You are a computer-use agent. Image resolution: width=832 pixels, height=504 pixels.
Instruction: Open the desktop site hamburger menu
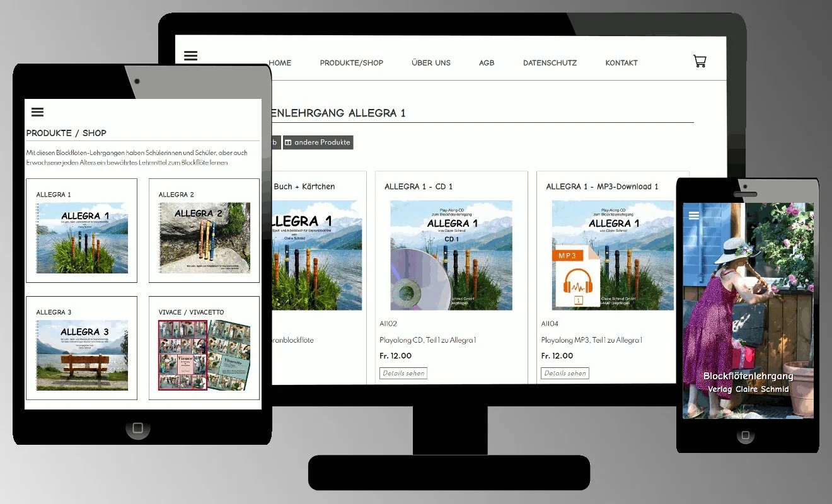point(190,56)
